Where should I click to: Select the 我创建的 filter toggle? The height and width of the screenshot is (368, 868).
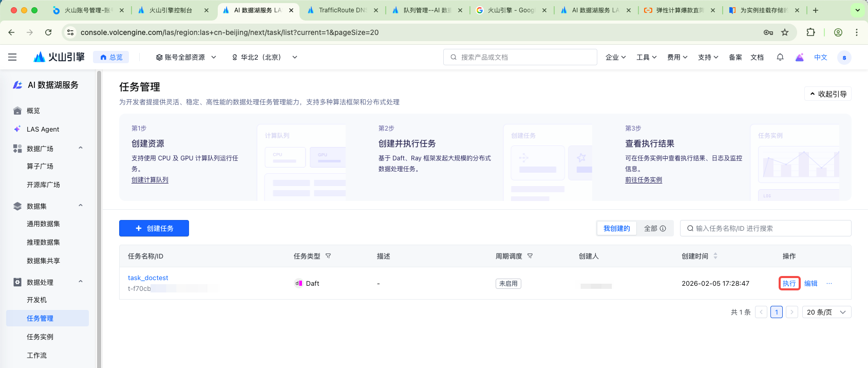(616, 228)
